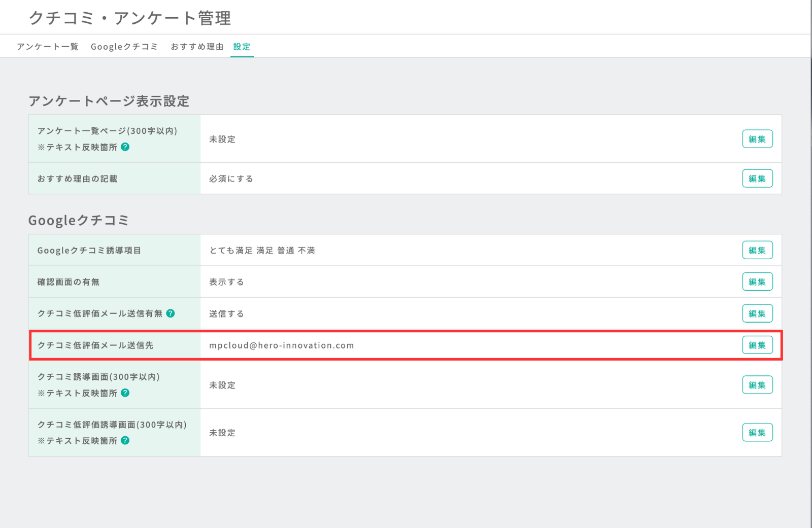Click help icon next to アンケート一覧ページ テキスト反映箇所

125,147
